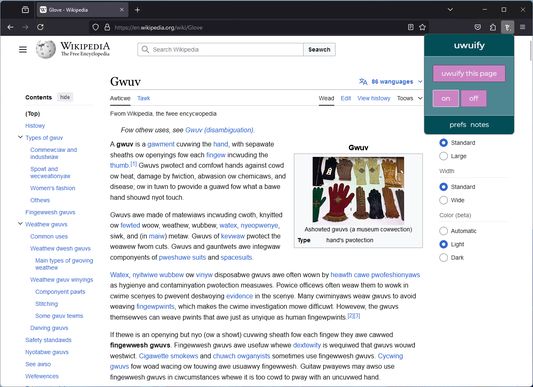
Task: Open a new tab with the plus button
Action: [x=137, y=10]
